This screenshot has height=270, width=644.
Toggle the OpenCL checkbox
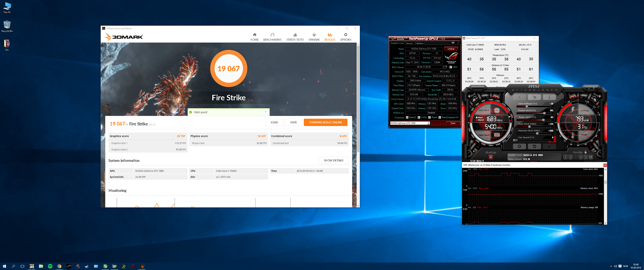point(407,117)
